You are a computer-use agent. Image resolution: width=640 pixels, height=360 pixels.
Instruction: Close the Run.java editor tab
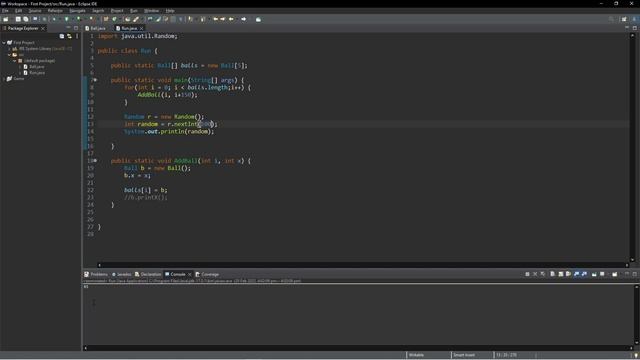(142, 28)
